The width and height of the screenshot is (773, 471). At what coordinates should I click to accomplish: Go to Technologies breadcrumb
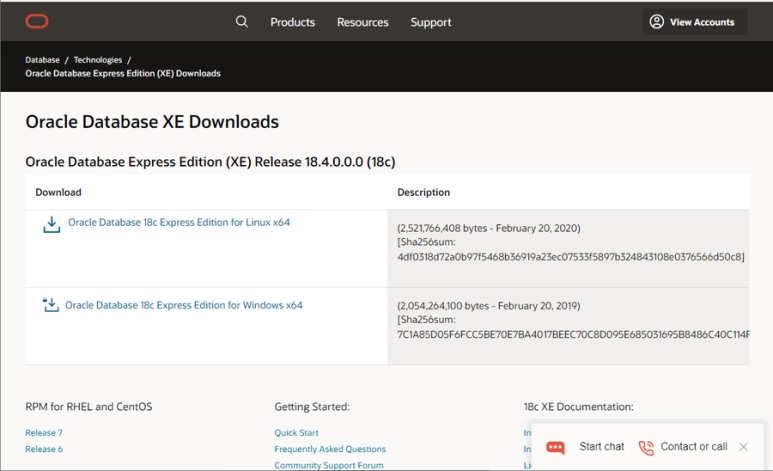coord(98,60)
